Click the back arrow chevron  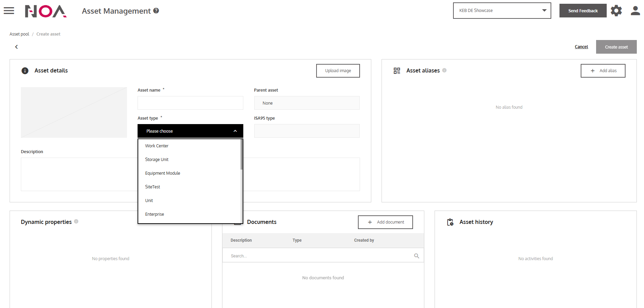(16, 47)
